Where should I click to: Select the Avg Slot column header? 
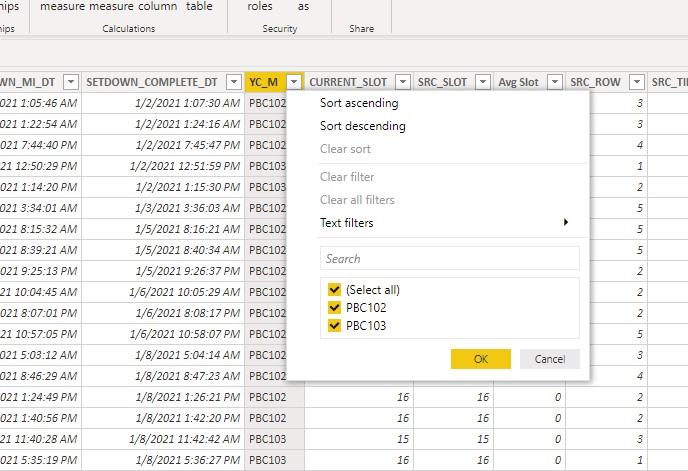pyautogui.click(x=518, y=82)
